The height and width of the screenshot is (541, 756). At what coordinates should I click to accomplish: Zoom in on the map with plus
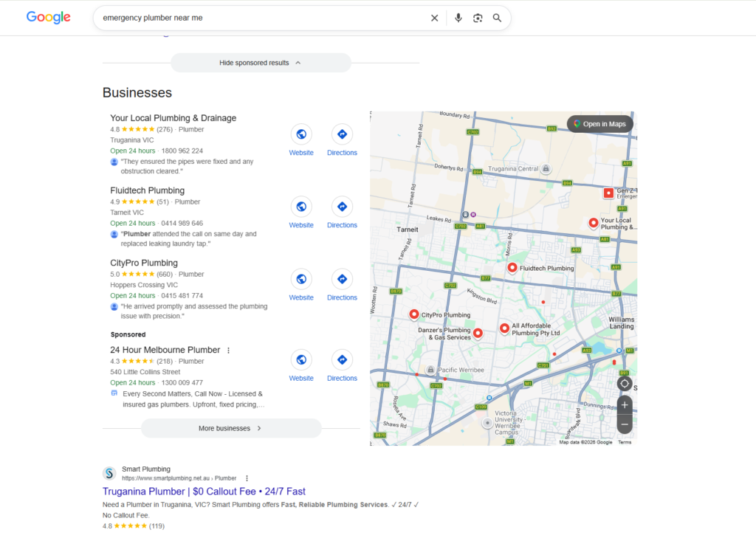[x=625, y=405]
